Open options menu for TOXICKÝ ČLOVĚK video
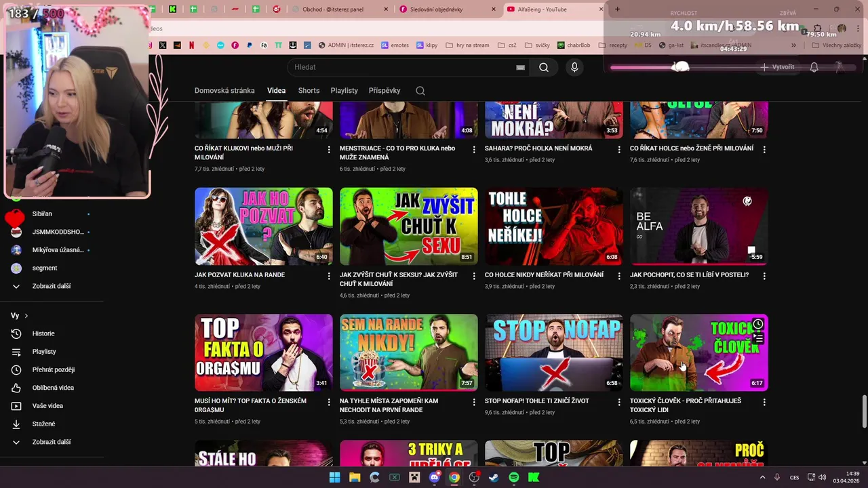This screenshot has height=488, width=868. pyautogui.click(x=764, y=402)
